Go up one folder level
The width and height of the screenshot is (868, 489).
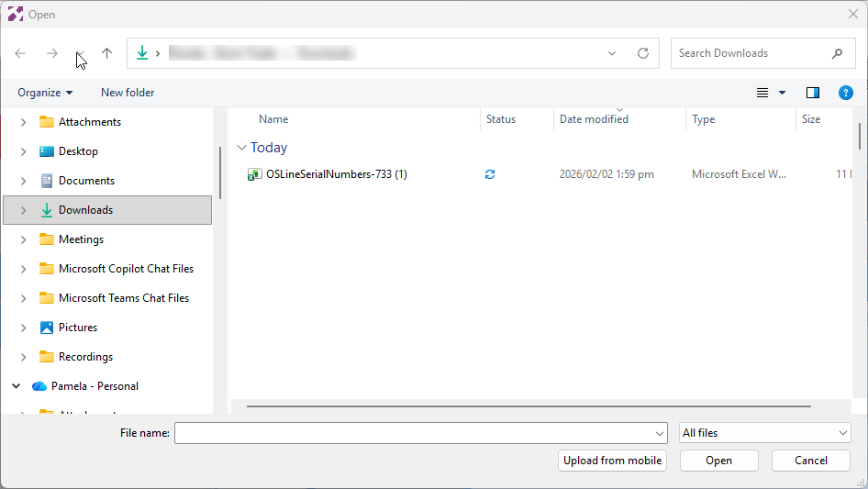106,53
